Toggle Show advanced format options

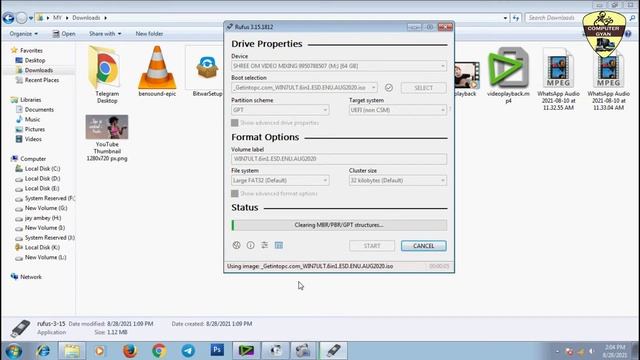click(235, 193)
